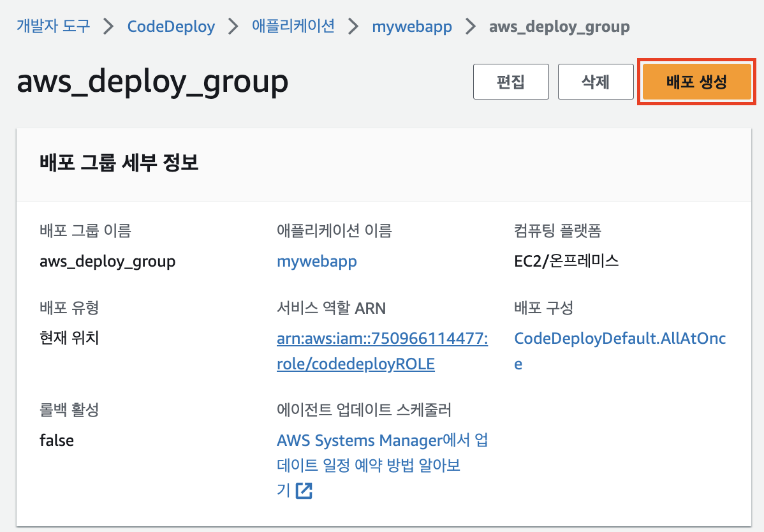Click the 편집 button
This screenshot has width=764, height=532.
point(511,82)
